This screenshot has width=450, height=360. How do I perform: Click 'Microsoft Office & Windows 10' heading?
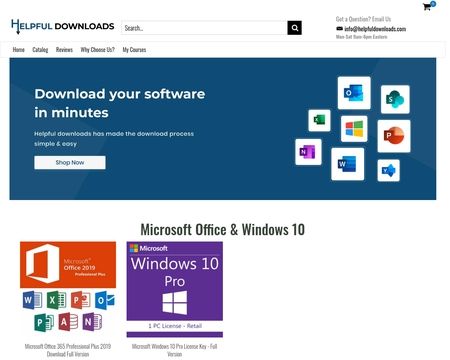point(223,230)
